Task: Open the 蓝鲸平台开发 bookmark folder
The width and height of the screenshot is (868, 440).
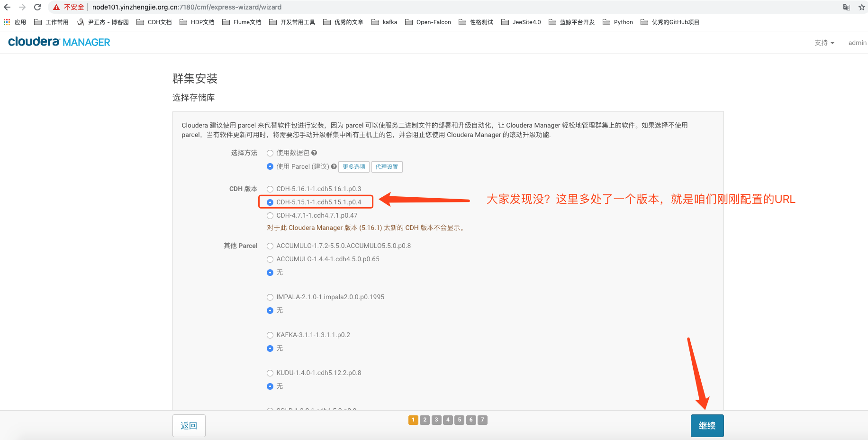Action: tap(571, 22)
